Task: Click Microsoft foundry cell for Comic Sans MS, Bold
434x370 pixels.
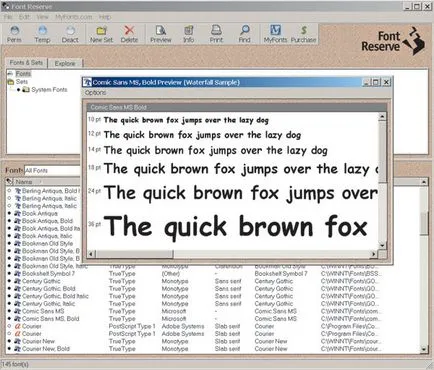Action: (174, 318)
